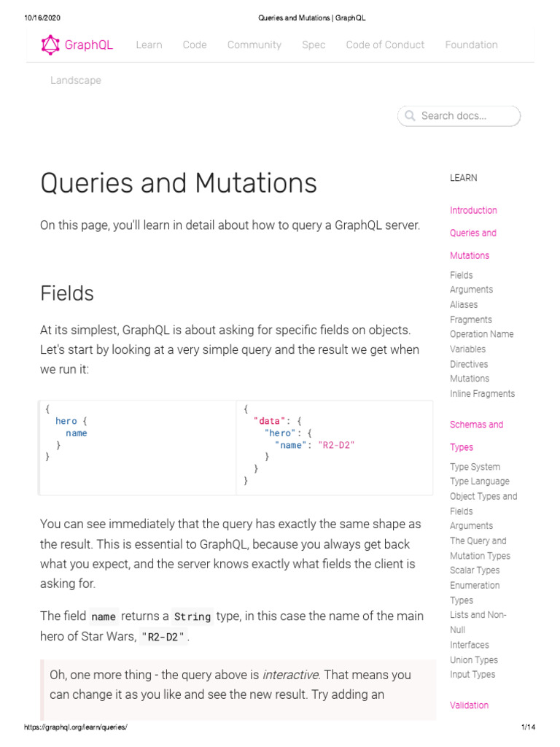Jump to the Aliases section
The image size is (560, 747).
click(464, 305)
